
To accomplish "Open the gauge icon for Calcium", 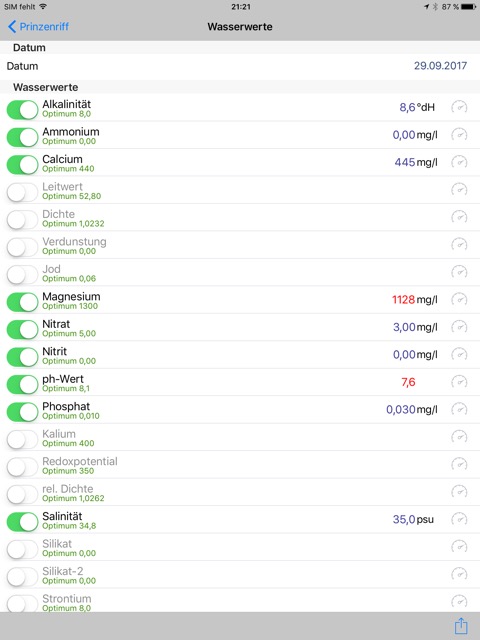I will point(459,162).
